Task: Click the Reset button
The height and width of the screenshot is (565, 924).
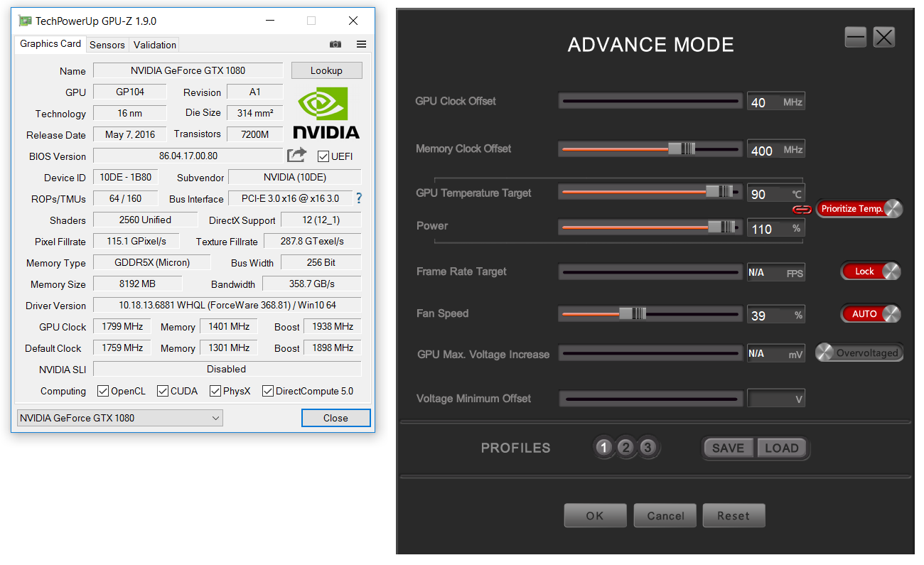Action: pyautogui.click(x=734, y=516)
